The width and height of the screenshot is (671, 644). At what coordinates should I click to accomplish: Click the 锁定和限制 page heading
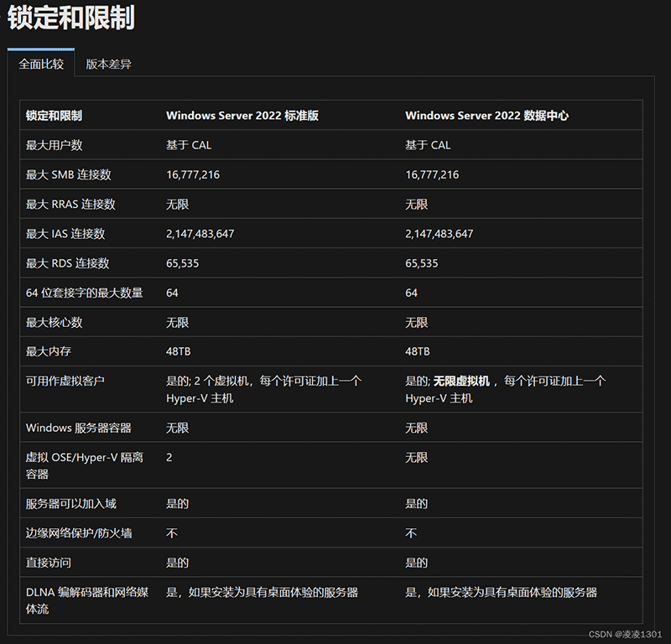click(70, 18)
